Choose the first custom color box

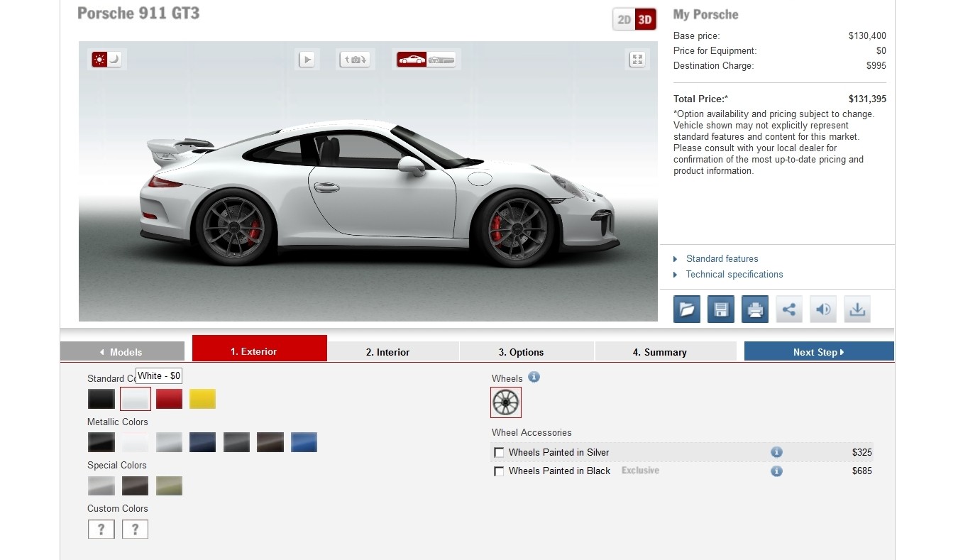tap(101, 529)
